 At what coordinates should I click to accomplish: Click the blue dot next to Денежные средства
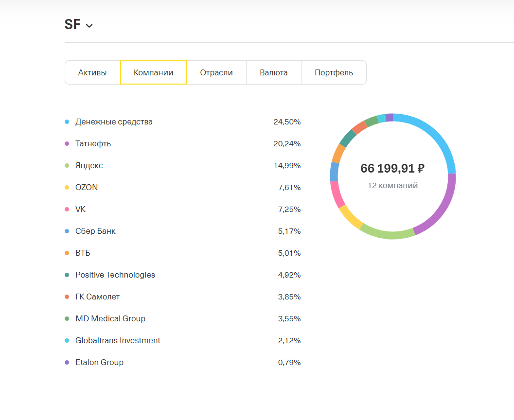point(67,122)
